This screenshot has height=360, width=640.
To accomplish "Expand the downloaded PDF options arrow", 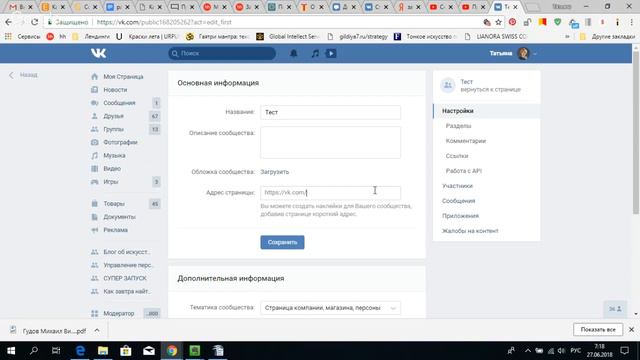I will click(97, 330).
